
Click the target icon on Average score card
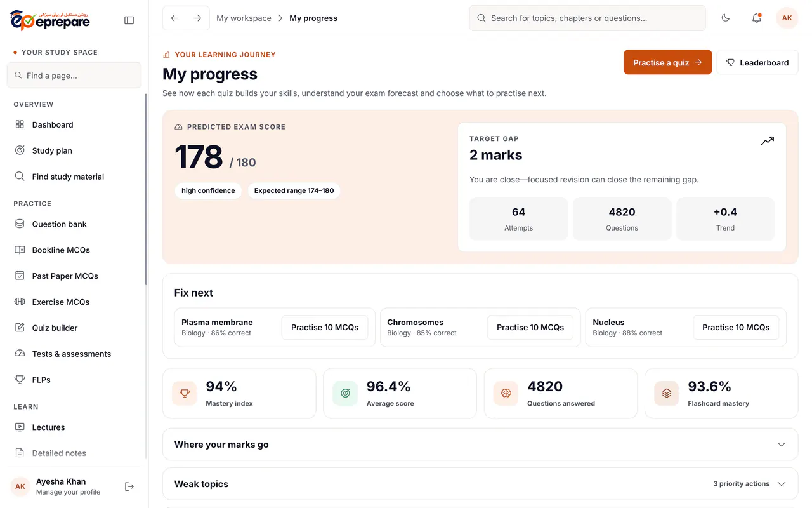click(x=345, y=394)
